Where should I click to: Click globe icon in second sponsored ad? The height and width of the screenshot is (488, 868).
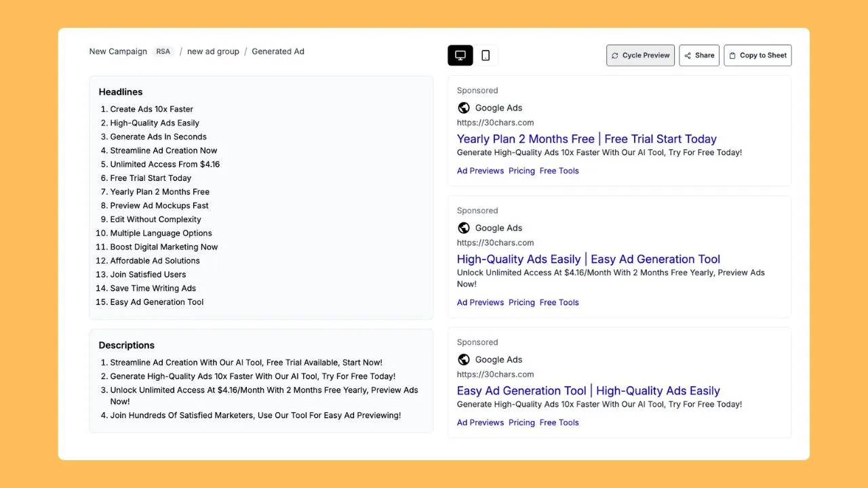[x=464, y=228]
